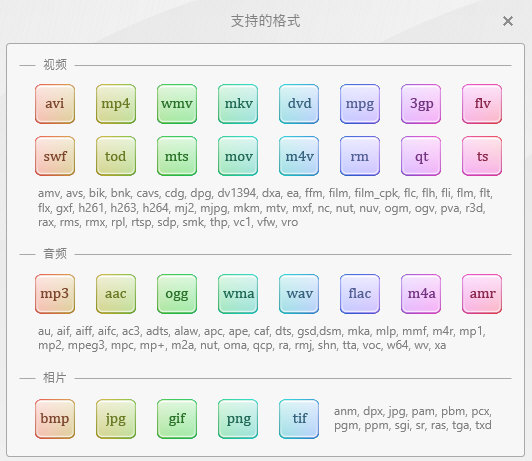The image size is (532, 461).
Task: Click the text 'h264' in video list
Action: pyautogui.click(x=155, y=208)
